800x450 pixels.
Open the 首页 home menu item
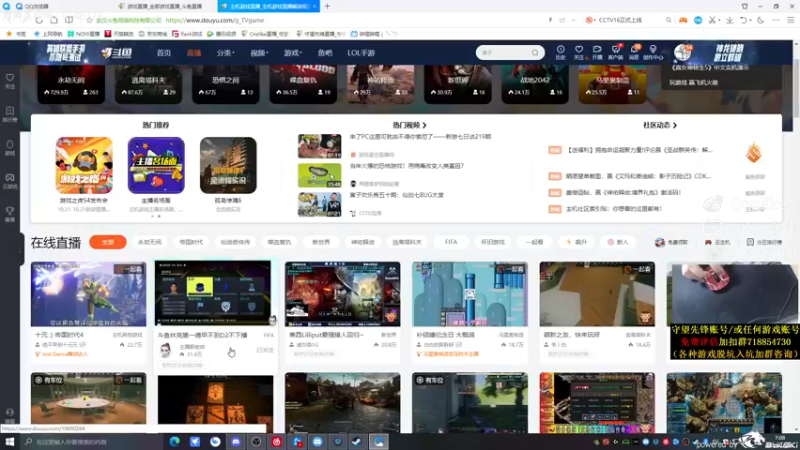(x=164, y=53)
